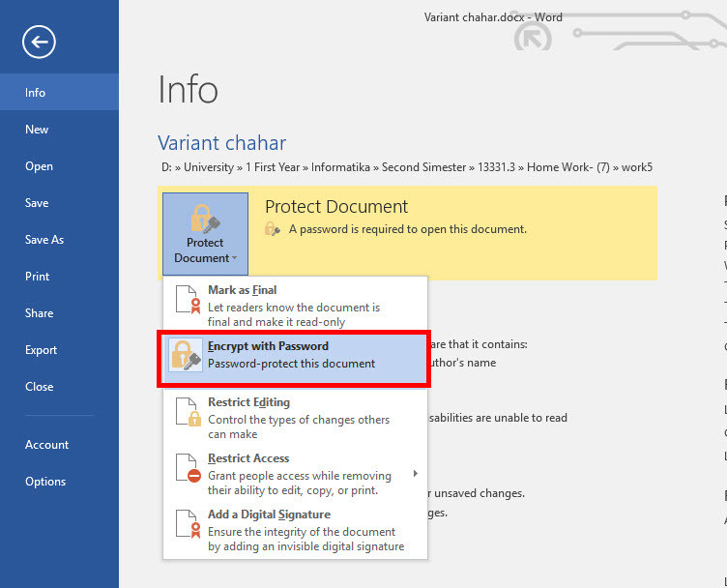Click the 'Variant chahar' document title

coord(221,142)
